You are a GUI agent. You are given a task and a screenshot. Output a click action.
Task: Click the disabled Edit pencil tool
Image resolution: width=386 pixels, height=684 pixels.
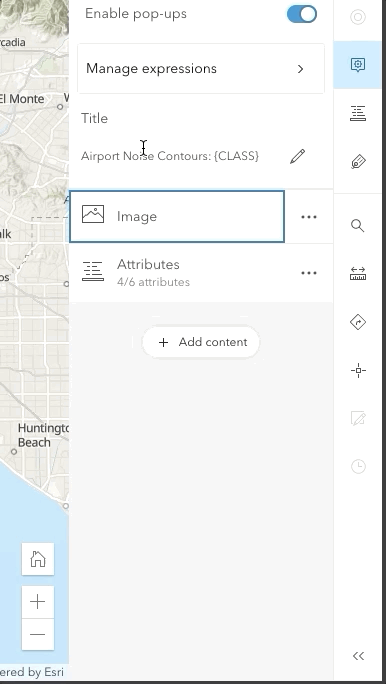coord(358,419)
